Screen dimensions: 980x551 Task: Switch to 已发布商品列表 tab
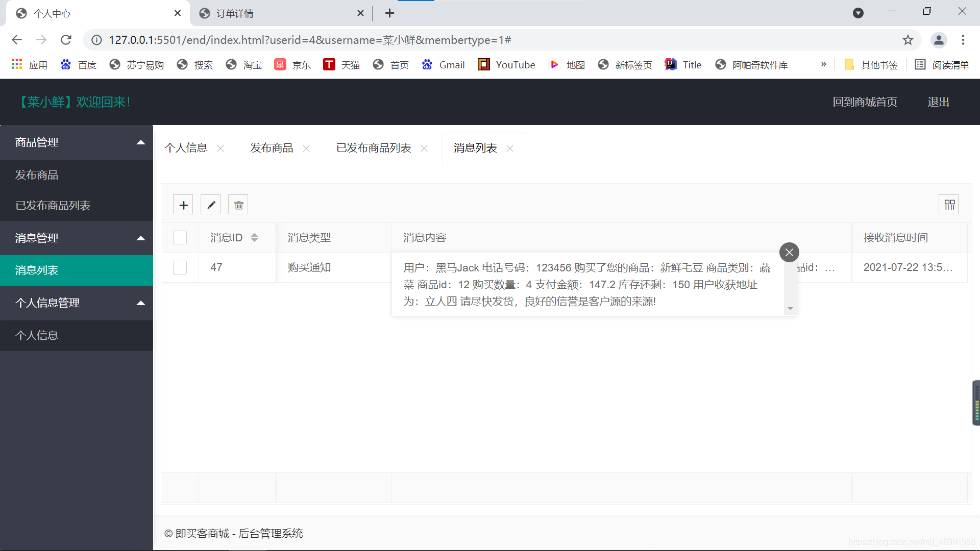point(374,148)
